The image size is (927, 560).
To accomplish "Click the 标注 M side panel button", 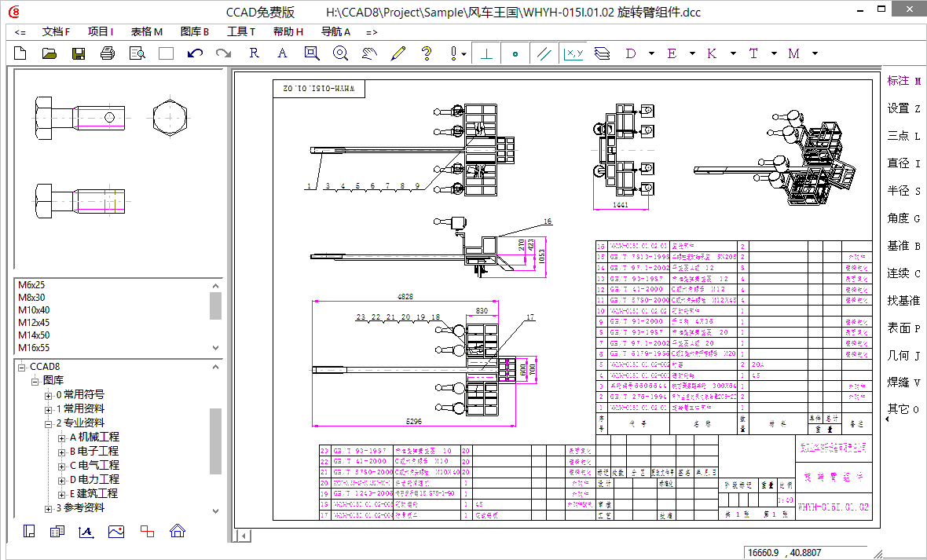I will [903, 81].
